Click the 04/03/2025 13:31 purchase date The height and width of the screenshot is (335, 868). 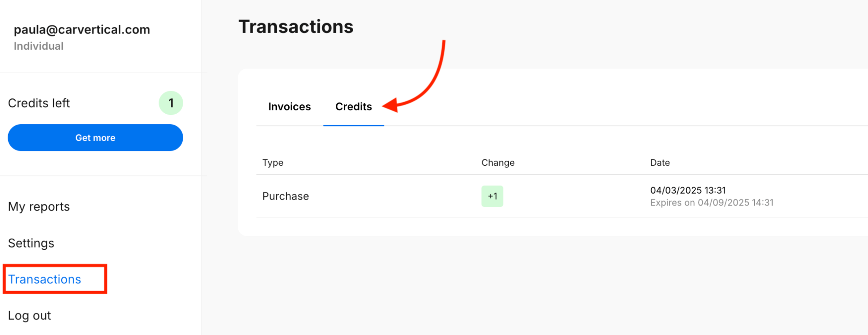(x=688, y=190)
